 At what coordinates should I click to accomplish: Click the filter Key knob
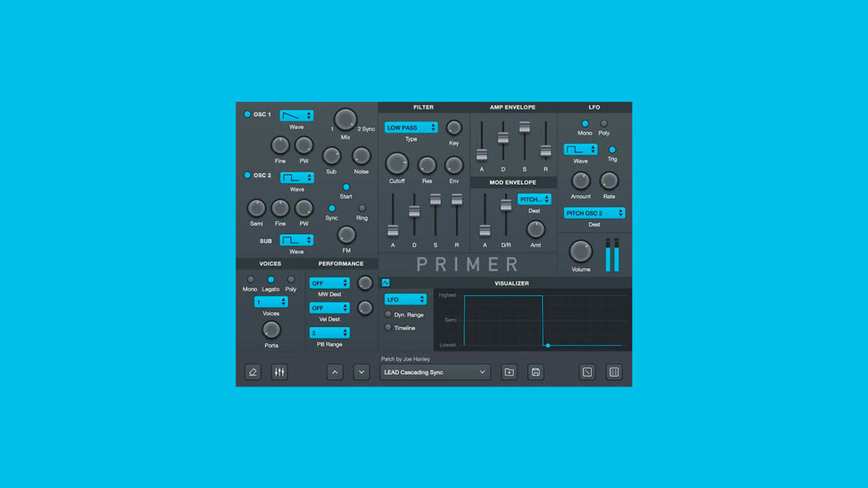tap(454, 128)
